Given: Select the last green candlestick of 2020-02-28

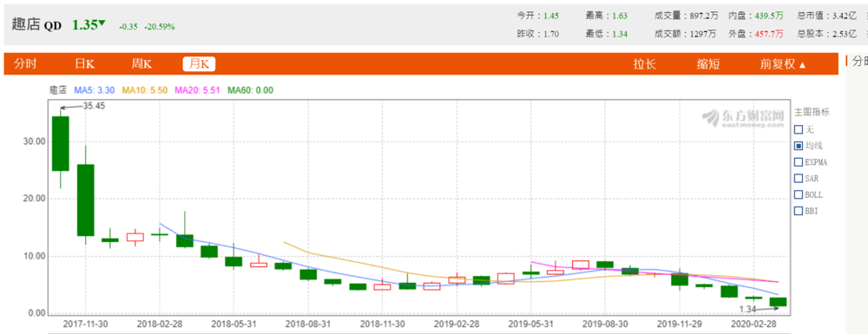Looking at the screenshot, I should [x=778, y=302].
